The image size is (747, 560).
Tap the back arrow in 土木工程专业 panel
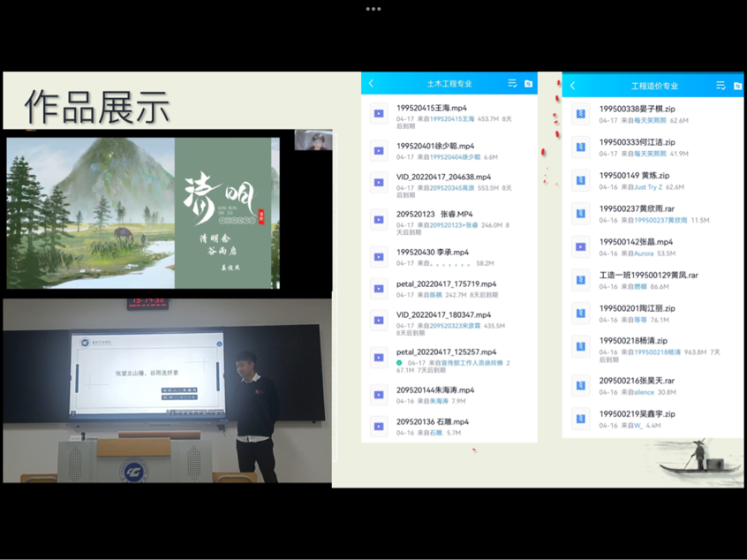coord(372,84)
